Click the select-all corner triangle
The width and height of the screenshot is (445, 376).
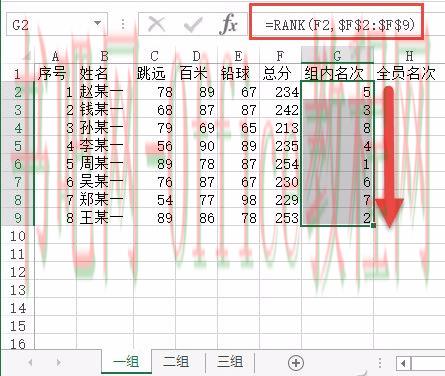point(28,56)
